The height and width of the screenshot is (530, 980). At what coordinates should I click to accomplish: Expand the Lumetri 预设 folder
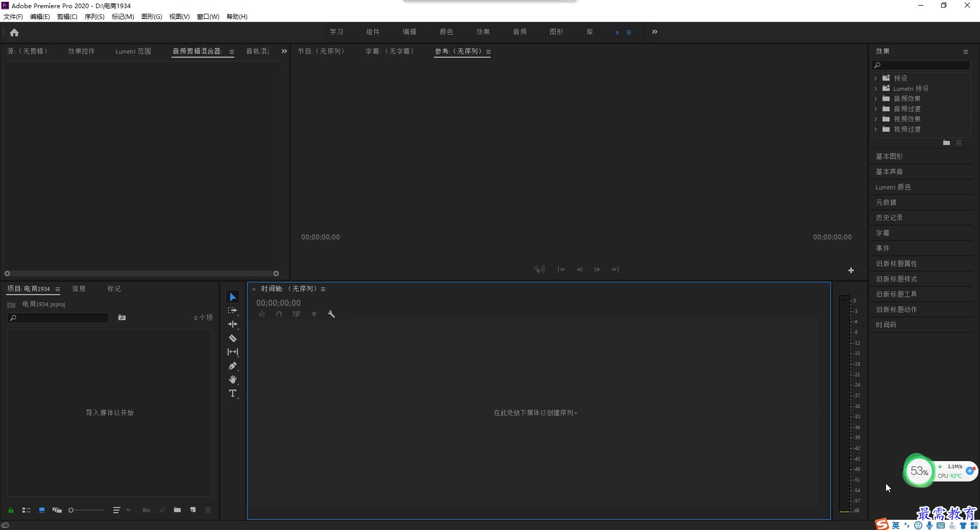876,88
